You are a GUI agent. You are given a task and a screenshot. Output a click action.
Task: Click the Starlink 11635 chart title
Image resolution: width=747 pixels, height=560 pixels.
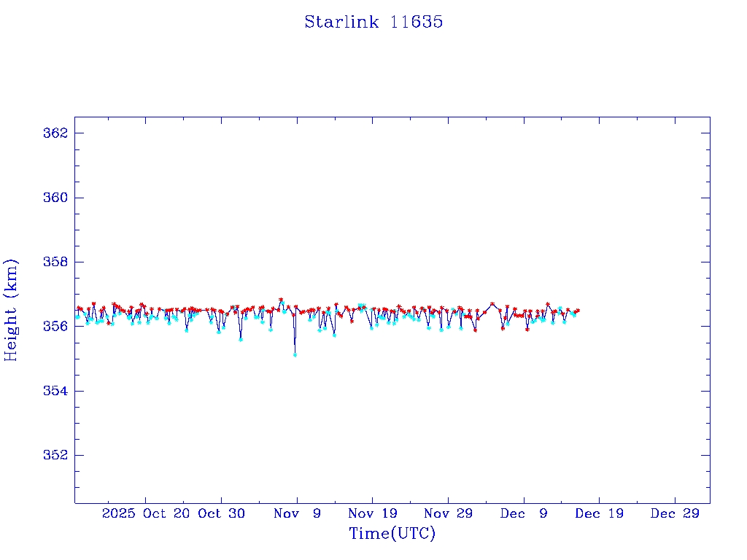point(373,22)
